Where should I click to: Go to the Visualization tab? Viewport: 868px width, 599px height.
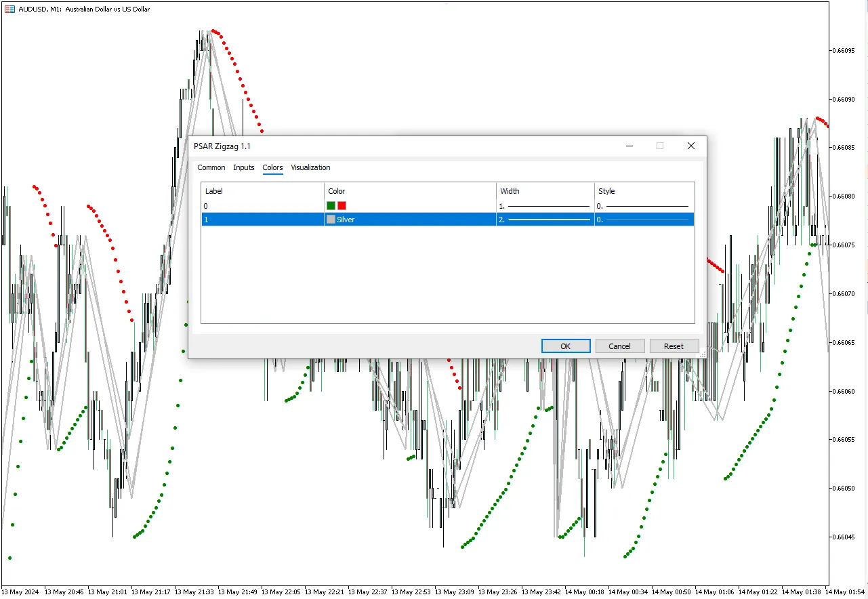310,167
